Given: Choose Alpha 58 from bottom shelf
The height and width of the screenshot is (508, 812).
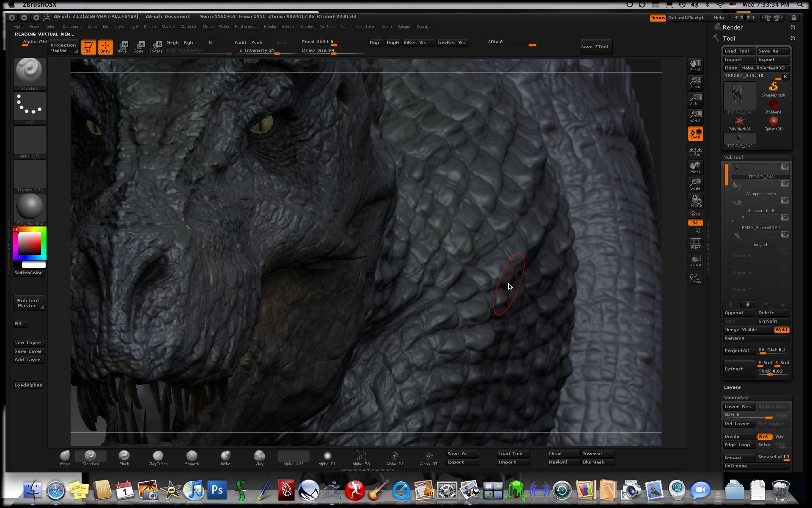Looking at the screenshot, I should pos(361,458).
